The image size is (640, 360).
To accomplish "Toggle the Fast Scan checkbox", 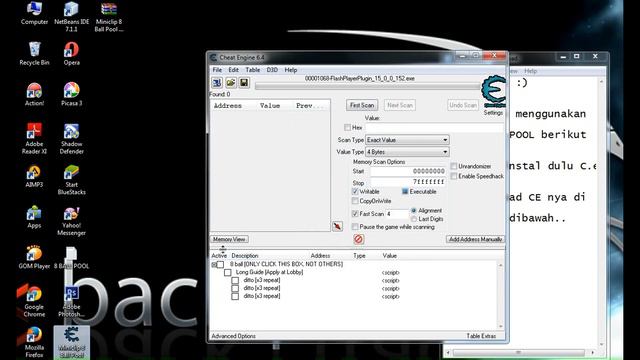I will pos(355,213).
